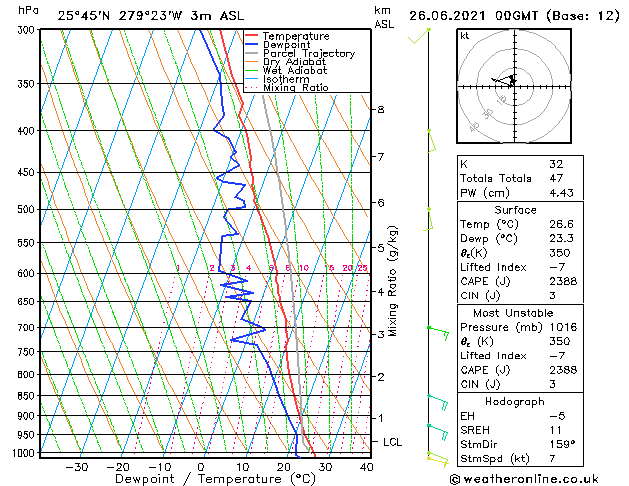Image resolution: width=629 pixels, height=486 pixels.
Task: Click the 'Surface' section header
Action: click(515, 210)
